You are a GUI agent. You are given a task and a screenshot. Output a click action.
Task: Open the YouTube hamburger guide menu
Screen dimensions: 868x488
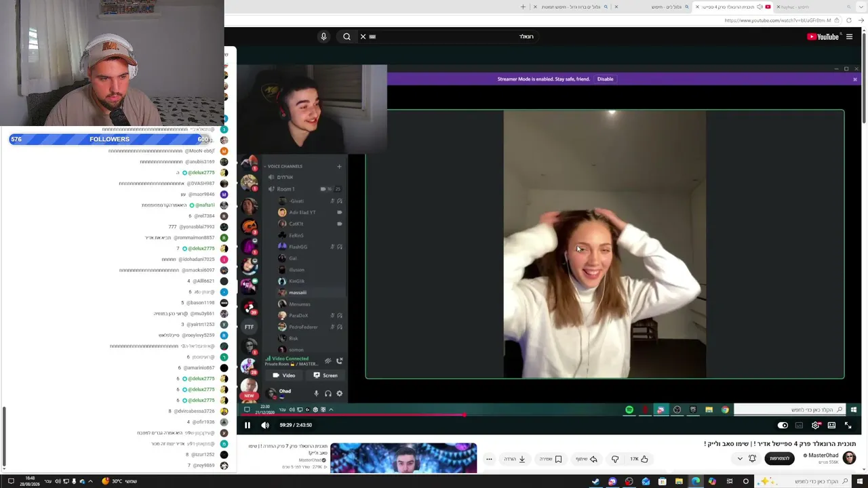coord(849,37)
